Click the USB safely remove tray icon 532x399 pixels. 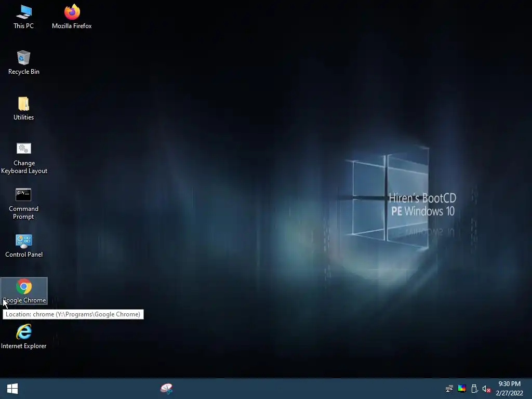474,389
